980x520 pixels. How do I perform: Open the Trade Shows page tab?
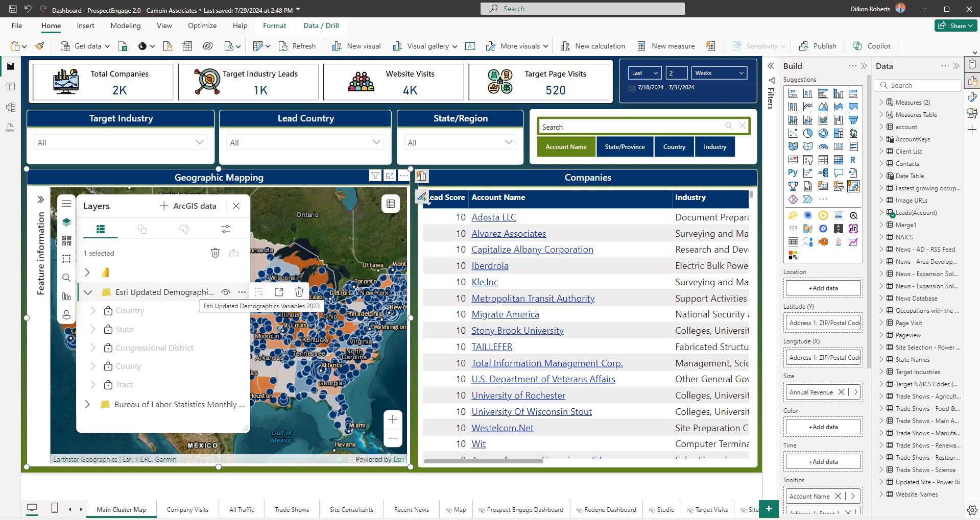(x=292, y=509)
